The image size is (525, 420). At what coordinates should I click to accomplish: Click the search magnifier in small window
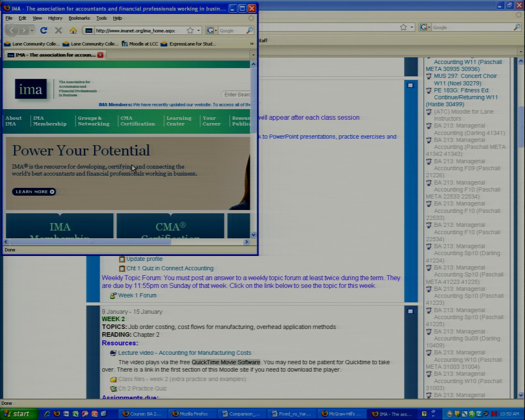pos(249,30)
